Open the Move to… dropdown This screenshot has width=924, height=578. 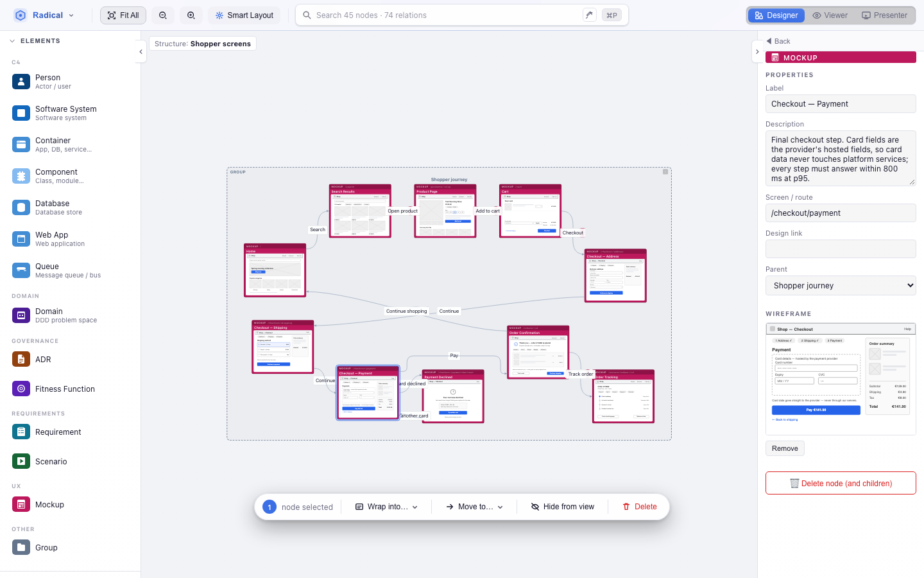tap(475, 507)
